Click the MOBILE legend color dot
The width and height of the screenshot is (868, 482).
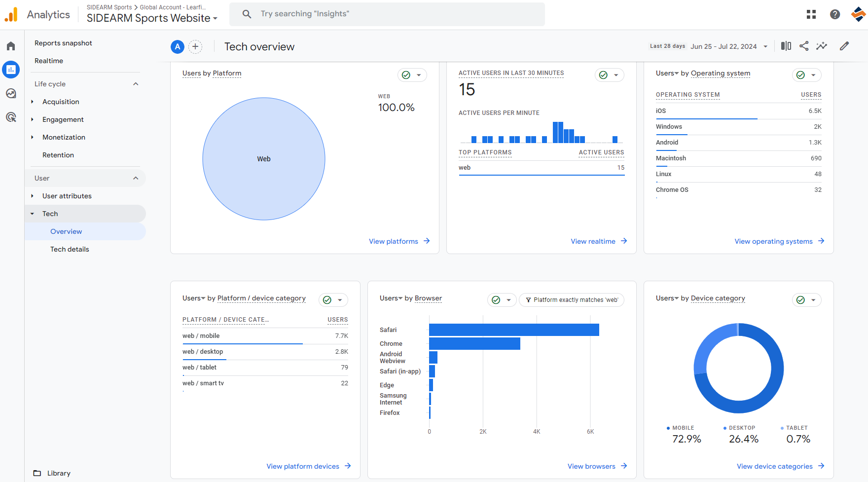pos(668,428)
